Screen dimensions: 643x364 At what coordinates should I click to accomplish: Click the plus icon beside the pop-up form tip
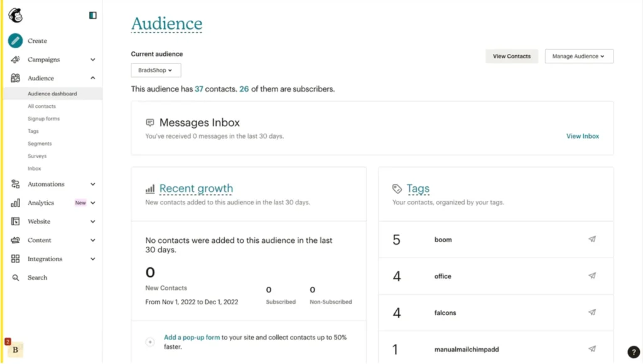pyautogui.click(x=150, y=341)
